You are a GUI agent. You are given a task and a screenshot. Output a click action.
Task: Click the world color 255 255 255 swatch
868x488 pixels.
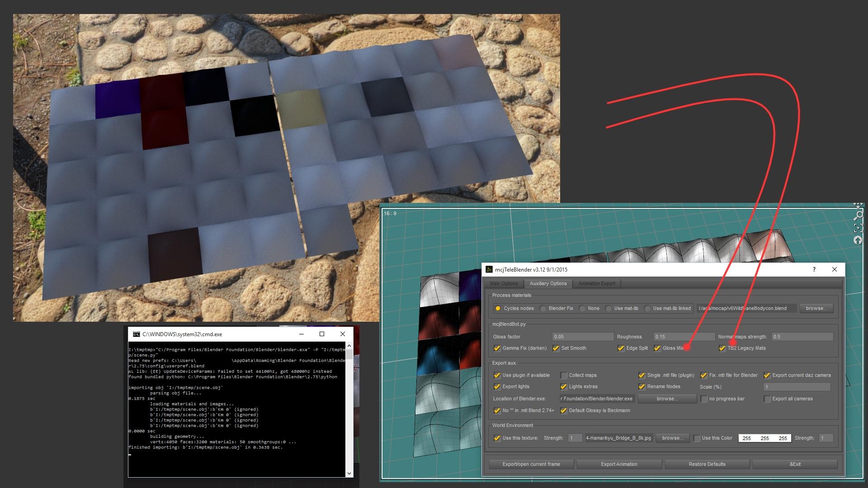pyautogui.click(x=764, y=438)
